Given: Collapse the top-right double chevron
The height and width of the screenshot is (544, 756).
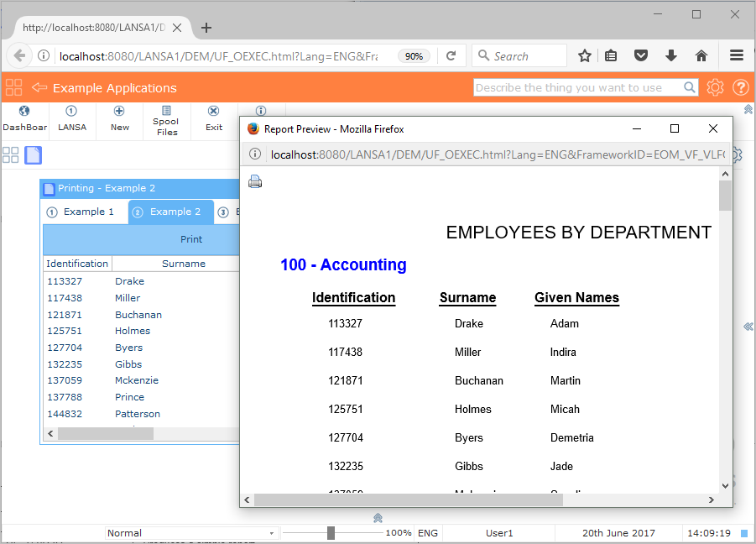Looking at the screenshot, I should [x=748, y=110].
